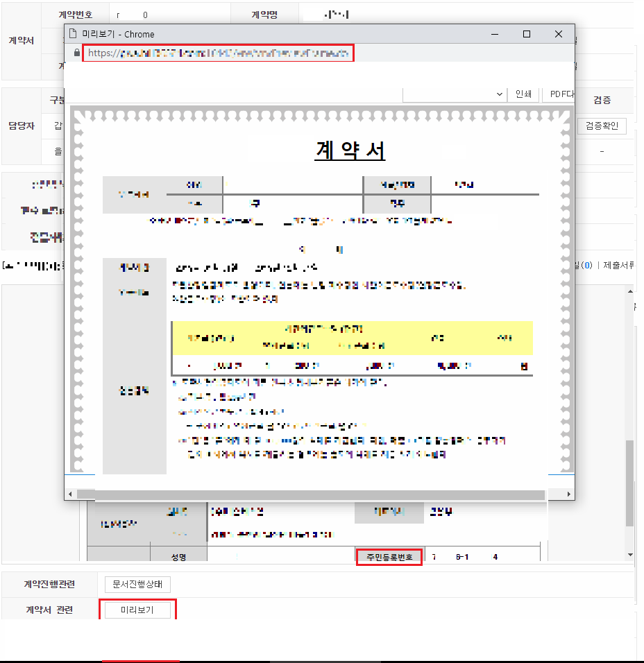Click the padlock icon in address bar

pyautogui.click(x=76, y=53)
